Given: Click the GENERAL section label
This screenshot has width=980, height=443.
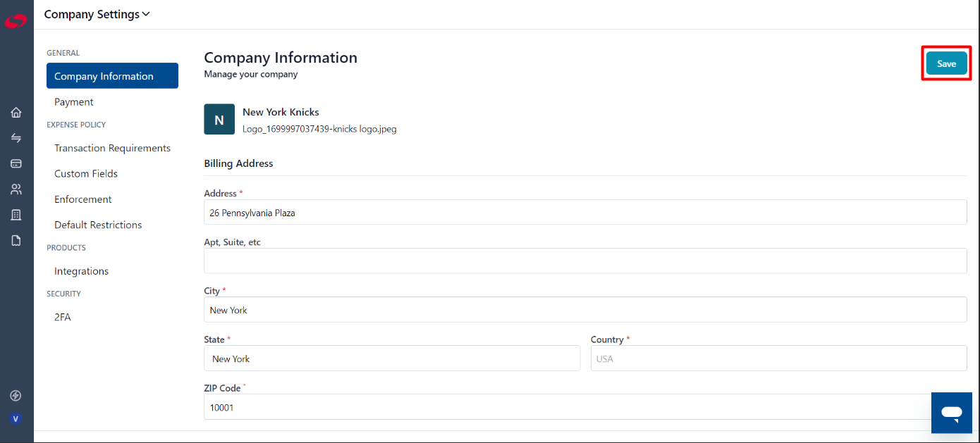Looking at the screenshot, I should coord(63,53).
